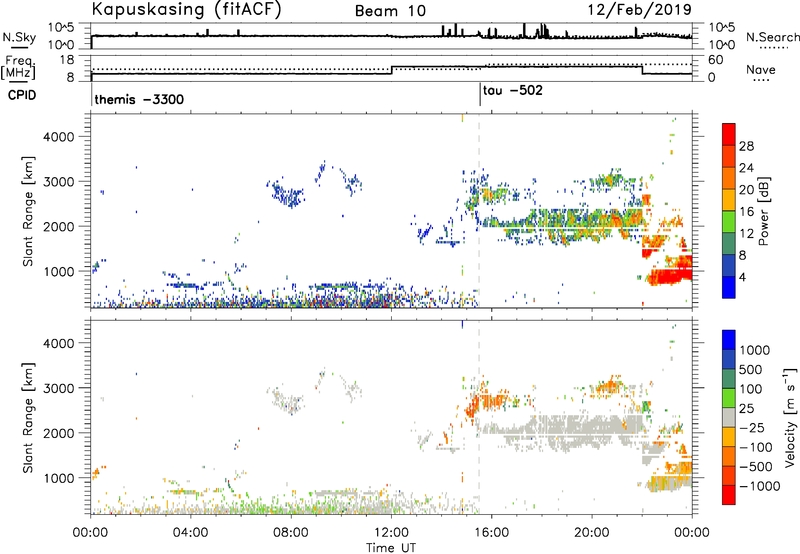Screen dimensions: 800x554
Task: Click the red bottom swatch of velocity colorbar
Action: point(729,495)
